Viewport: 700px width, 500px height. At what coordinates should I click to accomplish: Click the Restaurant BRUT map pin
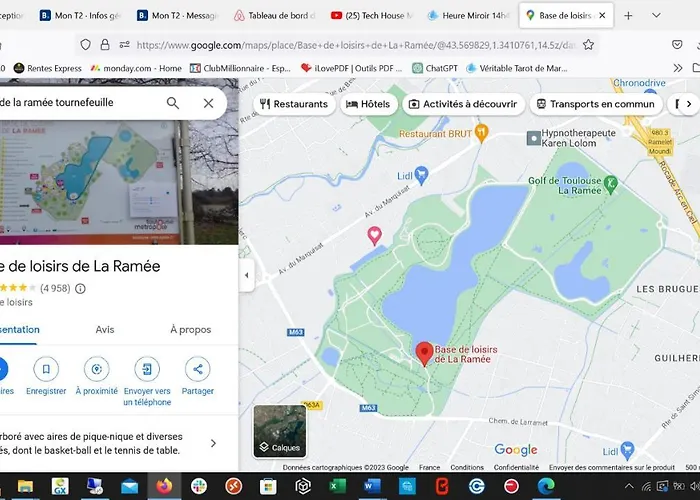(x=481, y=133)
